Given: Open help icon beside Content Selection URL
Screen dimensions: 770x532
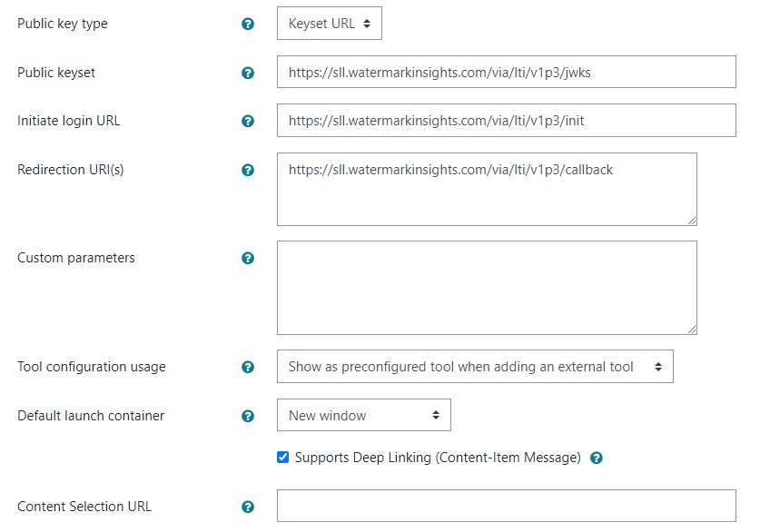Looking at the screenshot, I should point(248,507).
